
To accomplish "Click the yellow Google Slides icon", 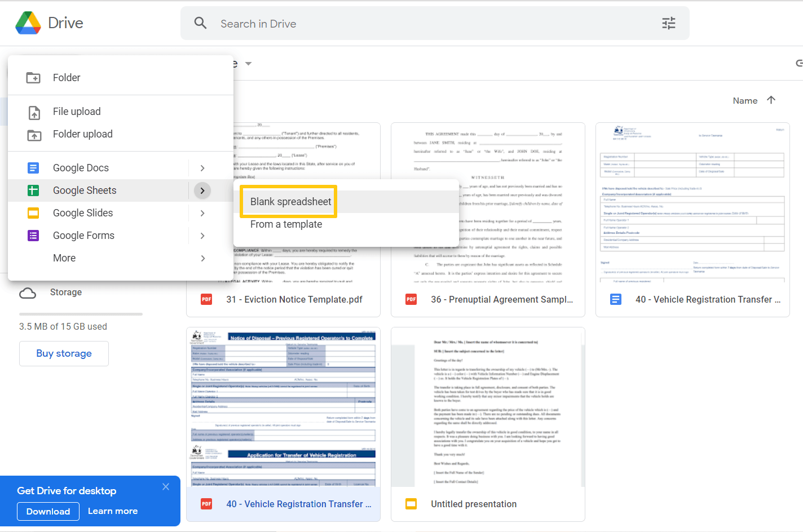I will pyautogui.click(x=33, y=213).
